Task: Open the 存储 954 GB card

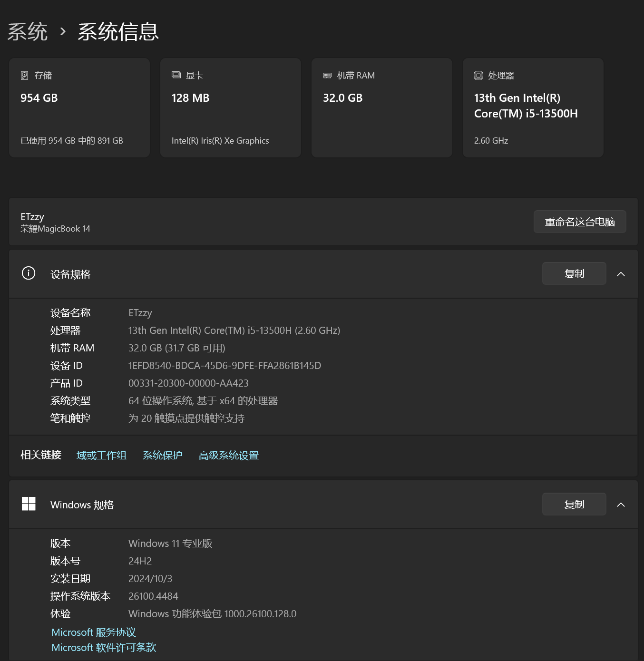Action: pos(79,108)
